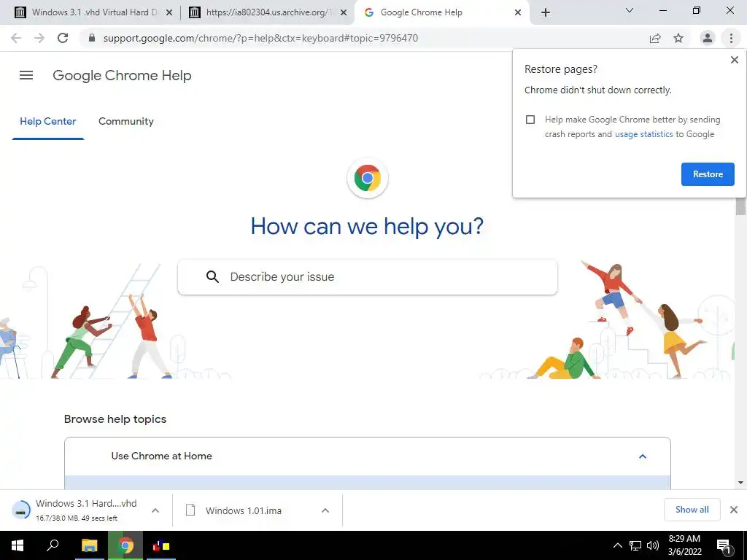
Task: Open network status tray icon
Action: (x=635, y=545)
